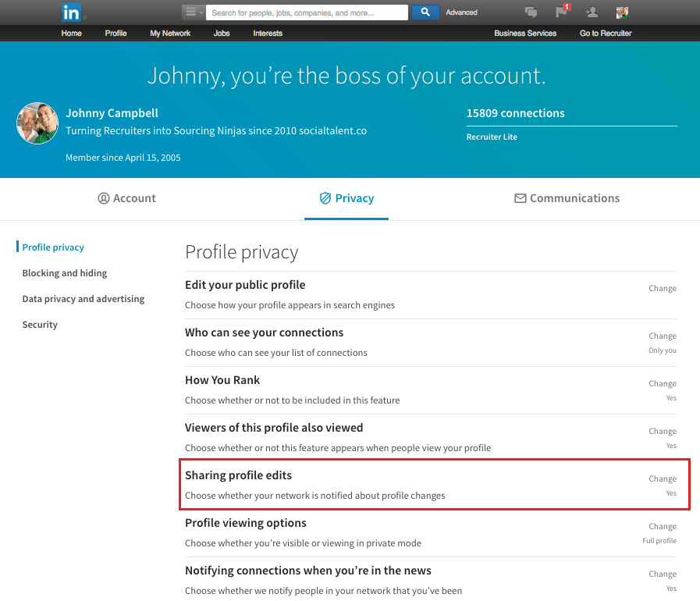Click 'Member since April 15, 2005' text

coord(123,158)
